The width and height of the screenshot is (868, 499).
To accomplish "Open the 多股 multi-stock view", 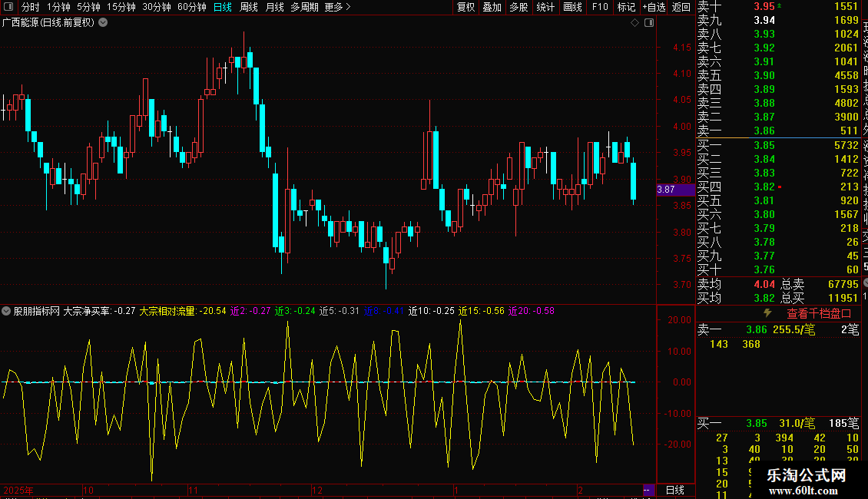I will [x=518, y=7].
